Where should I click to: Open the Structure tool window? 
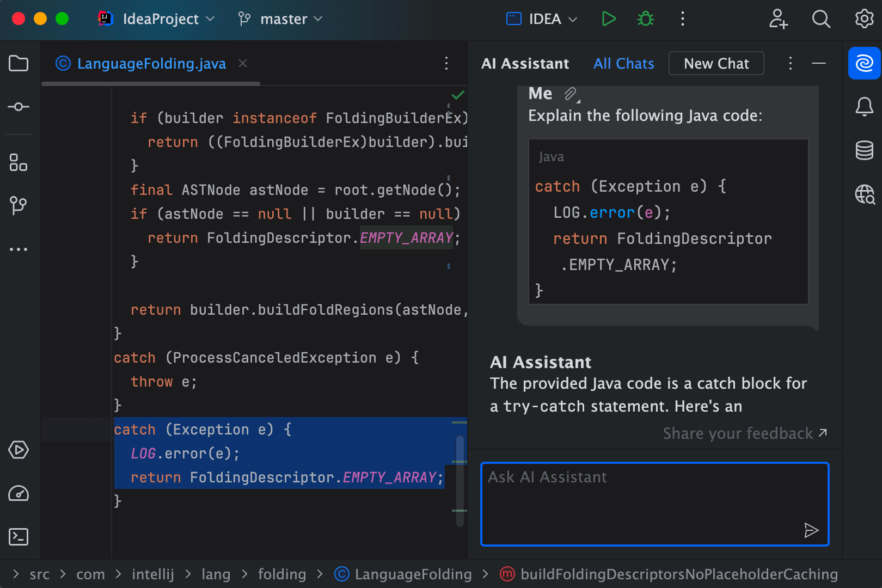(19, 162)
